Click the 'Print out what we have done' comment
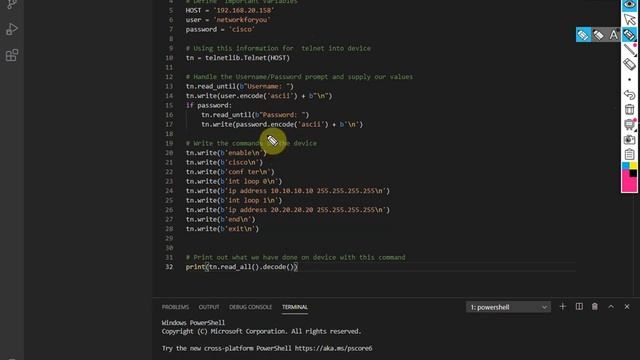Image resolution: width=640 pixels, height=360 pixels. point(296,257)
